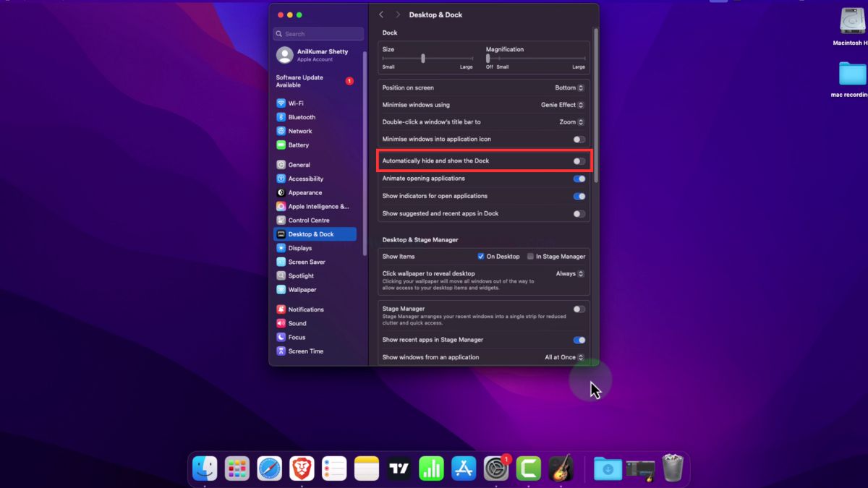Launch Brave browser from the Dock
This screenshot has height=488, width=868.
click(x=302, y=468)
